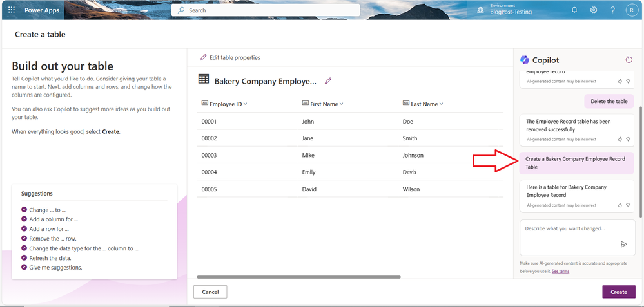Click the environment icon beside BlogPost-Testing
The image size is (644, 307).
tap(480, 11)
